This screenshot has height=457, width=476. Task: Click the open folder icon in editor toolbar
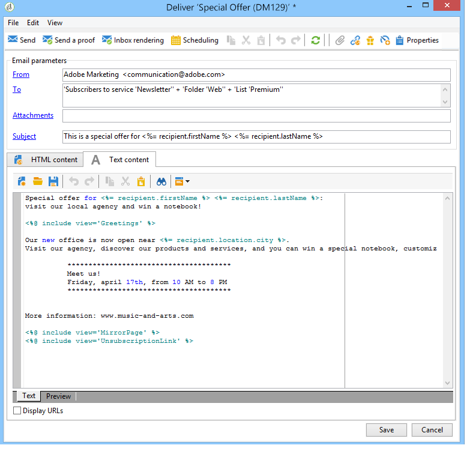coord(38,181)
